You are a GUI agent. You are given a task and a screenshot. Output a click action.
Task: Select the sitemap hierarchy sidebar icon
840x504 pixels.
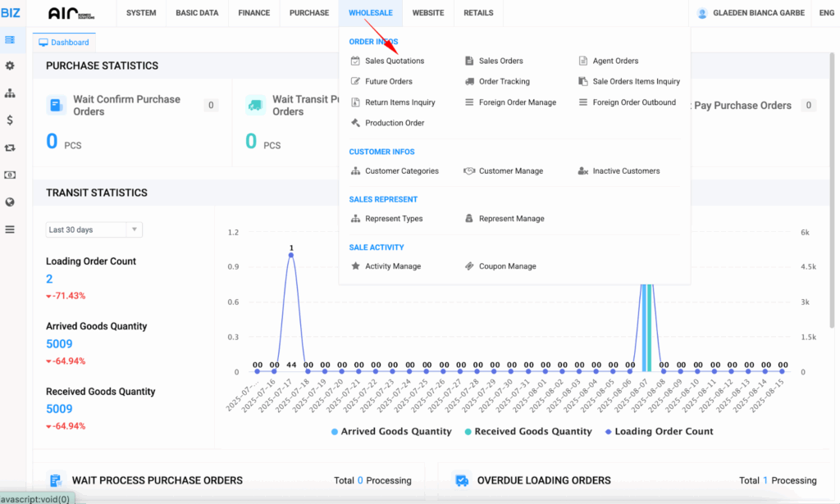(10, 93)
